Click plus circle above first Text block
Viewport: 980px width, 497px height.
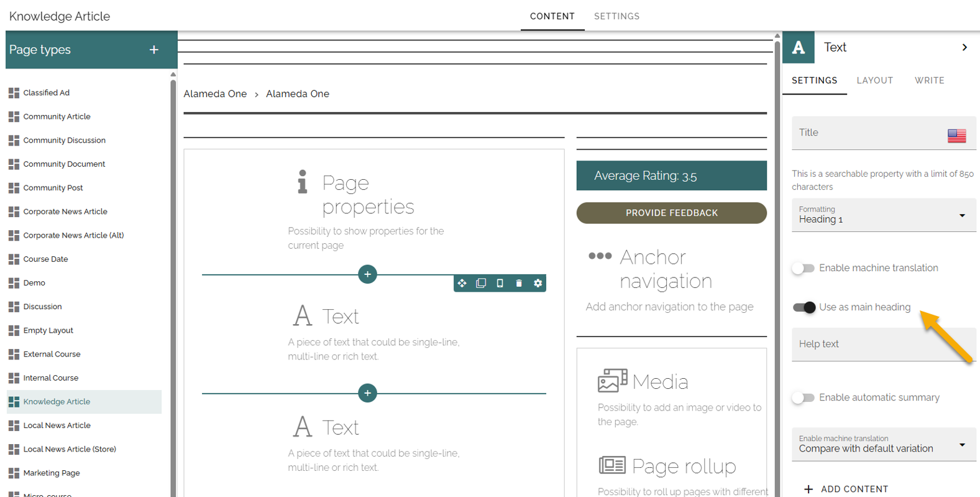click(x=368, y=274)
